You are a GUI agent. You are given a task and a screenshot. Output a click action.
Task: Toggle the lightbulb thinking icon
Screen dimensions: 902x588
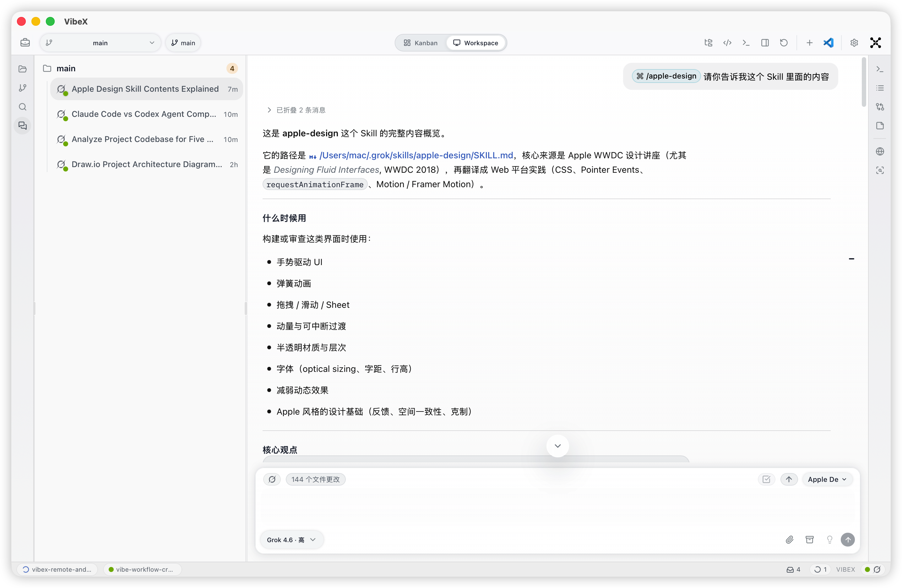pos(830,539)
